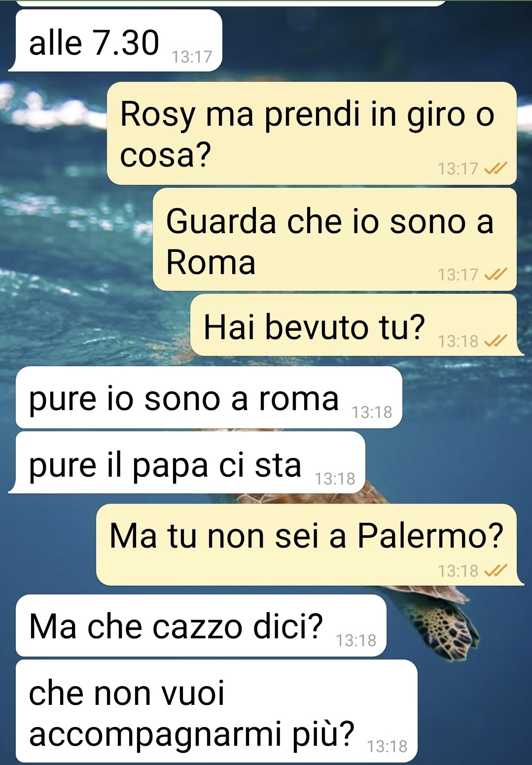Click double check icon on 'Guarda che io sono a Roma'
The width and height of the screenshot is (532, 765).
point(495,275)
